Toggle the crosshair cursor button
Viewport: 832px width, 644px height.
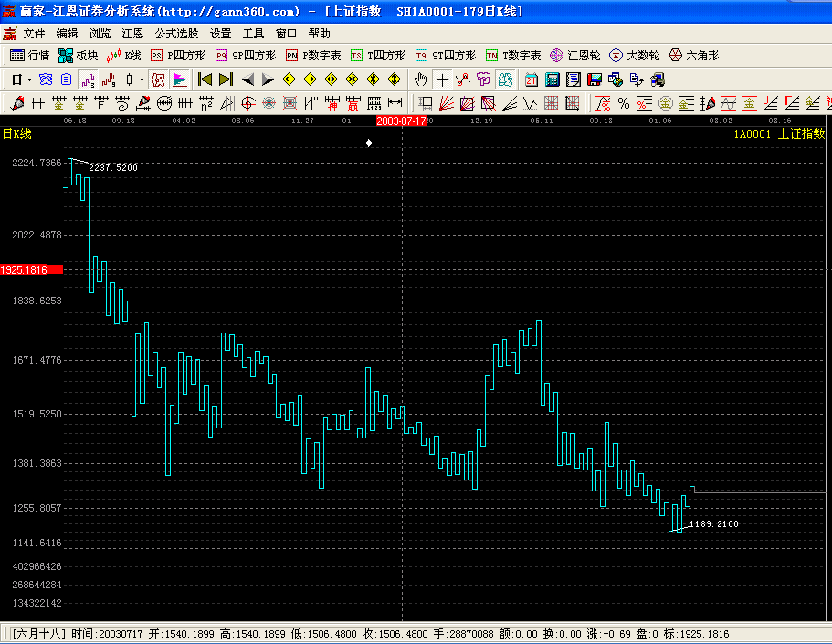(442, 79)
